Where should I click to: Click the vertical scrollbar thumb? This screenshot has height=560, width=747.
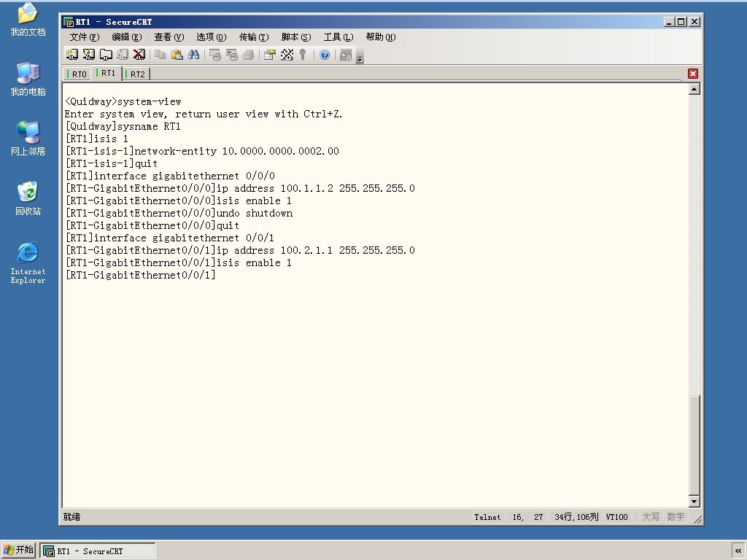694,445
